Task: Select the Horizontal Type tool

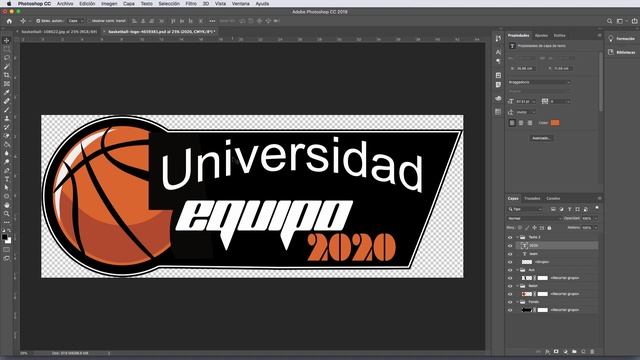Action: [7, 179]
